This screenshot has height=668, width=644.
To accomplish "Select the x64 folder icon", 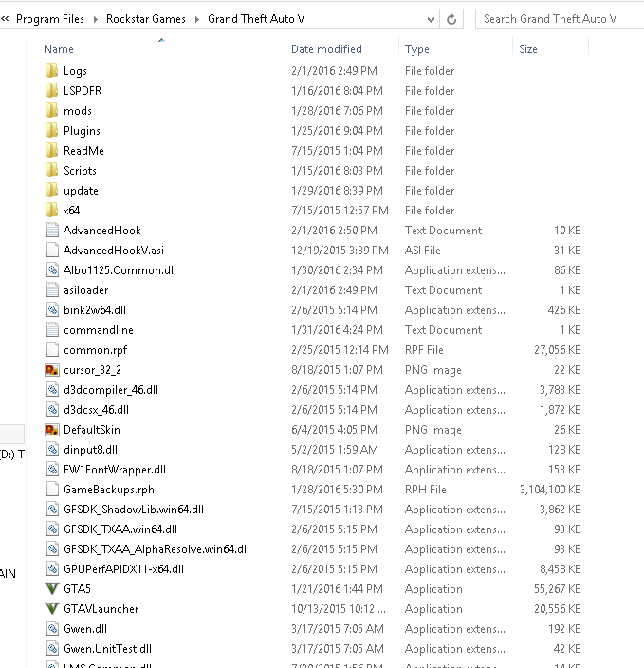I will click(x=51, y=211).
